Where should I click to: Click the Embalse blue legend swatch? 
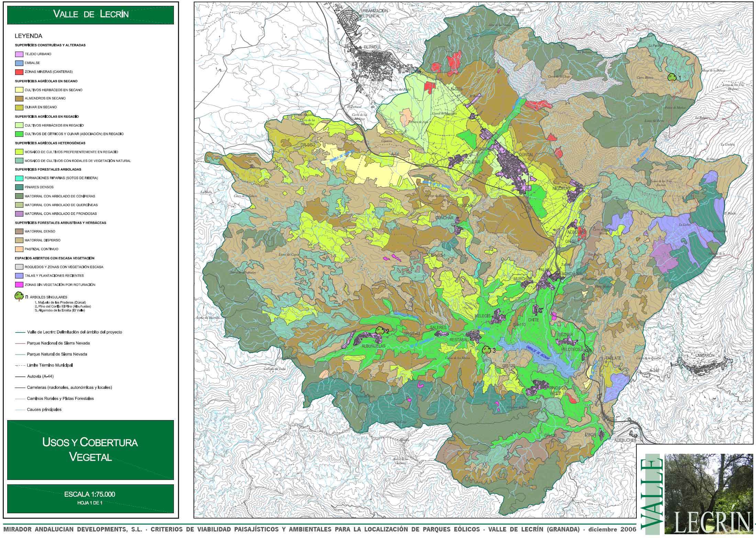(x=19, y=63)
